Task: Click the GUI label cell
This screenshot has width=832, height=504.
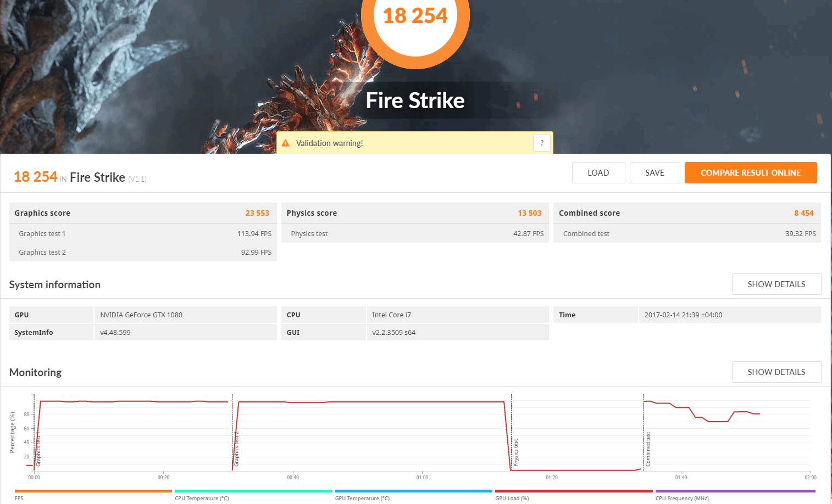Action: pos(323,332)
